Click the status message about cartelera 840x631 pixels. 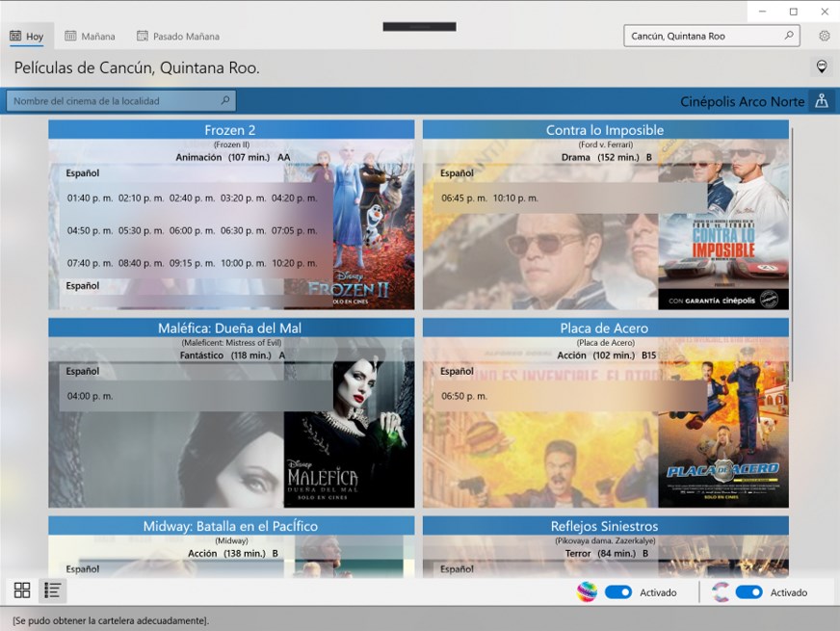[x=111, y=620]
